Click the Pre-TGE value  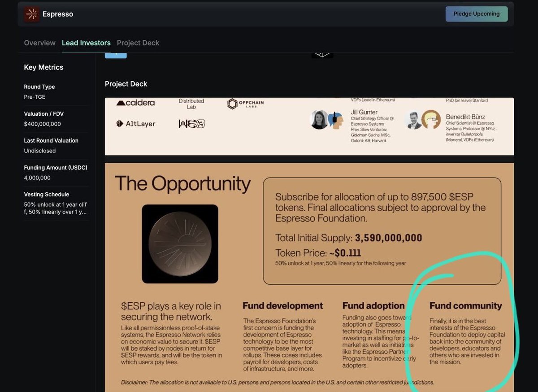pyautogui.click(x=35, y=97)
